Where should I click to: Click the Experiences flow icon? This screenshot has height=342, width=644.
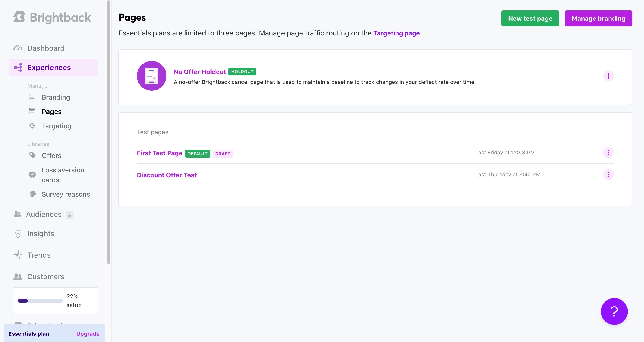point(18,67)
